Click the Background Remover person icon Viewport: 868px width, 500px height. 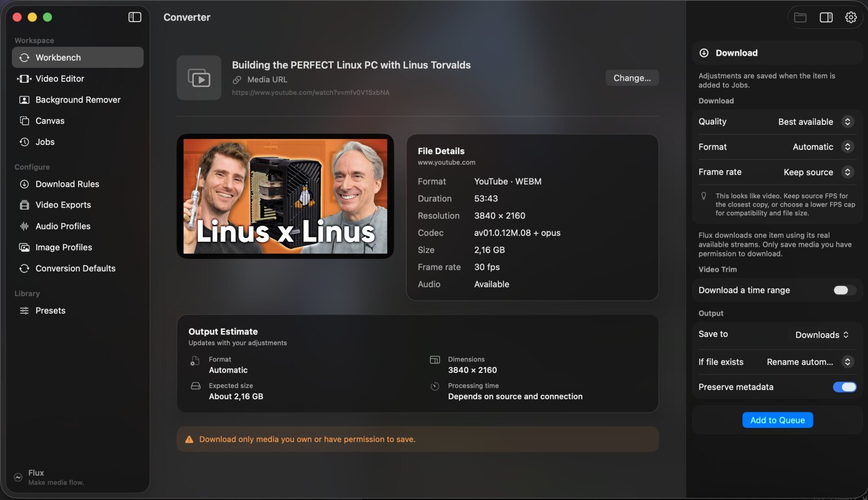pyautogui.click(x=24, y=100)
